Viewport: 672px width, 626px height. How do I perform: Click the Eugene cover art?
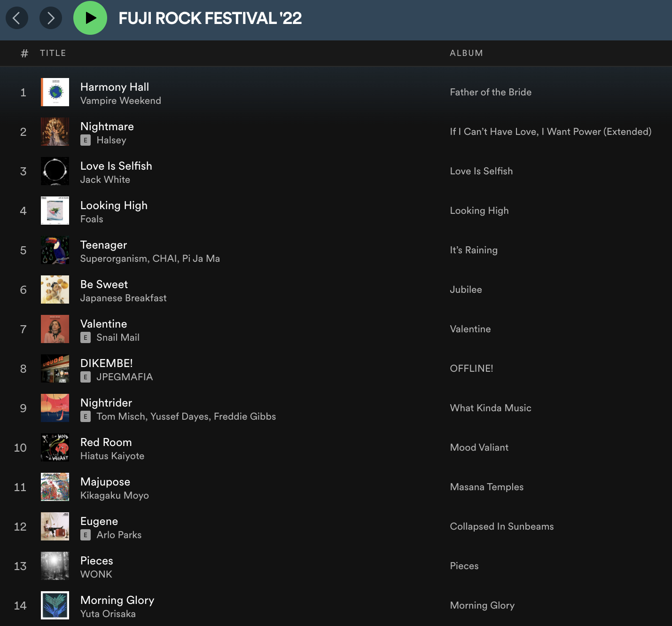(x=55, y=526)
